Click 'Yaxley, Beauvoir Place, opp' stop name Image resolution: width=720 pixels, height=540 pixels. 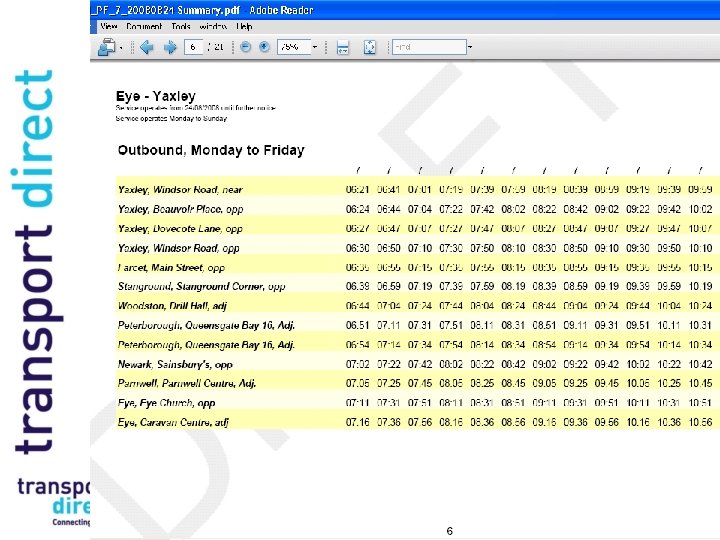[180, 209]
